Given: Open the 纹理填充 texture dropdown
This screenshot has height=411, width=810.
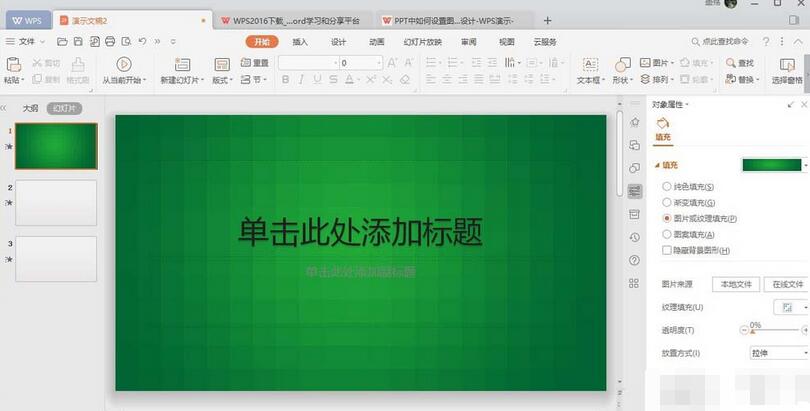Looking at the screenshot, I should [x=792, y=307].
